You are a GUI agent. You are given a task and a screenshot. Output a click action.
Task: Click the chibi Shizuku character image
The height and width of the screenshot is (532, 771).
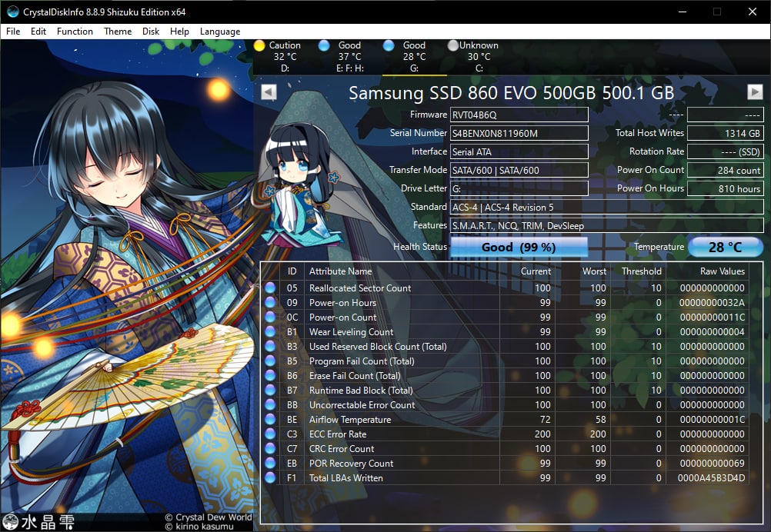(x=301, y=185)
